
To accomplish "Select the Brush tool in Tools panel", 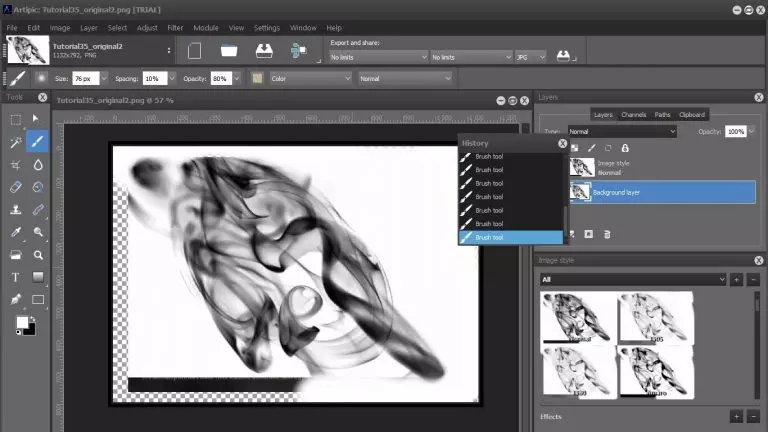I will tap(38, 141).
